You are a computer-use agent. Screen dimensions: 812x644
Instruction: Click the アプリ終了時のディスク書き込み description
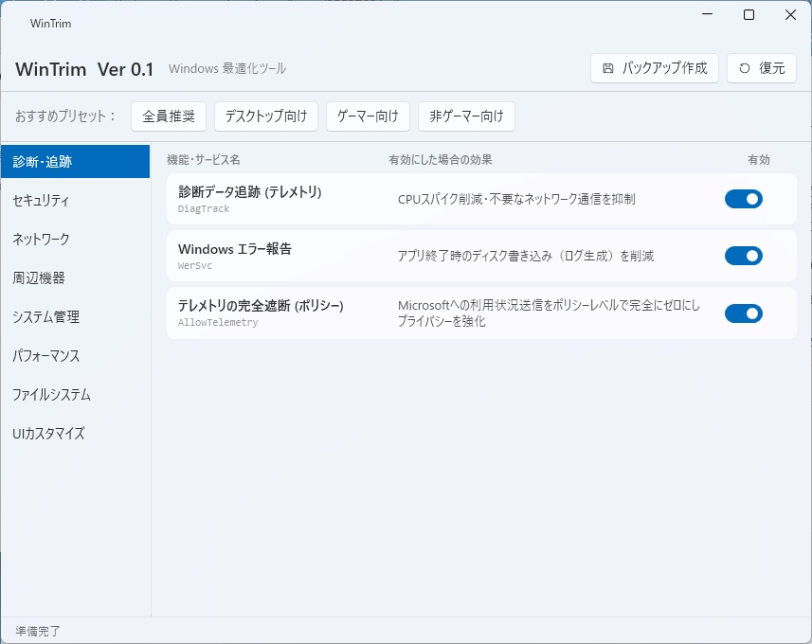coord(526,256)
